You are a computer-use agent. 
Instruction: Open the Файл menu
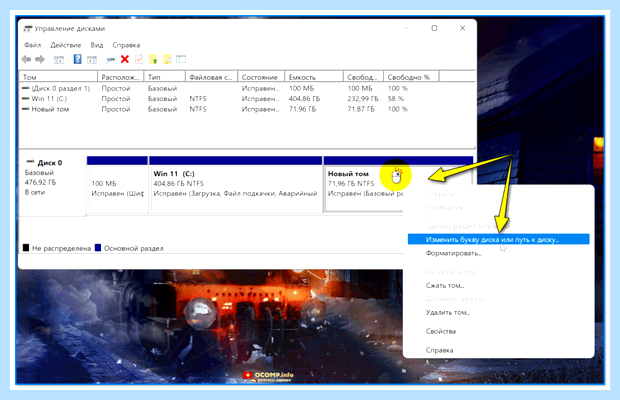click(x=32, y=45)
